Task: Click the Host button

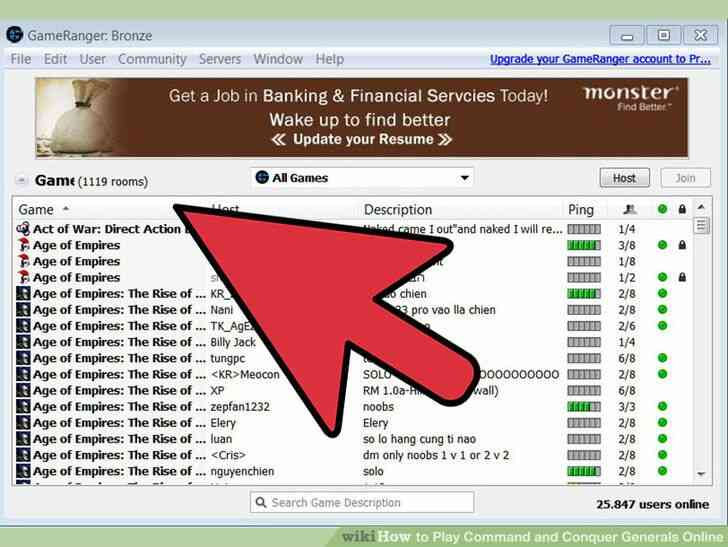Action: pyautogui.click(x=624, y=178)
